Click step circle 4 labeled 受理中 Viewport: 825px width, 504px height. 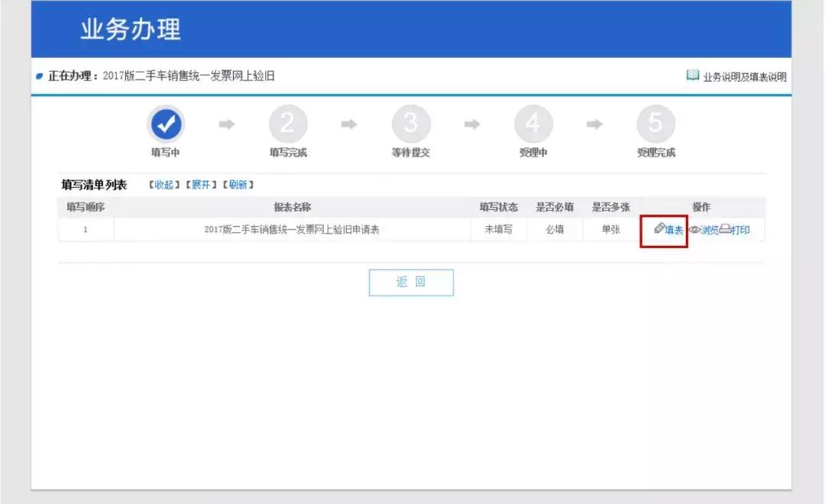(532, 122)
